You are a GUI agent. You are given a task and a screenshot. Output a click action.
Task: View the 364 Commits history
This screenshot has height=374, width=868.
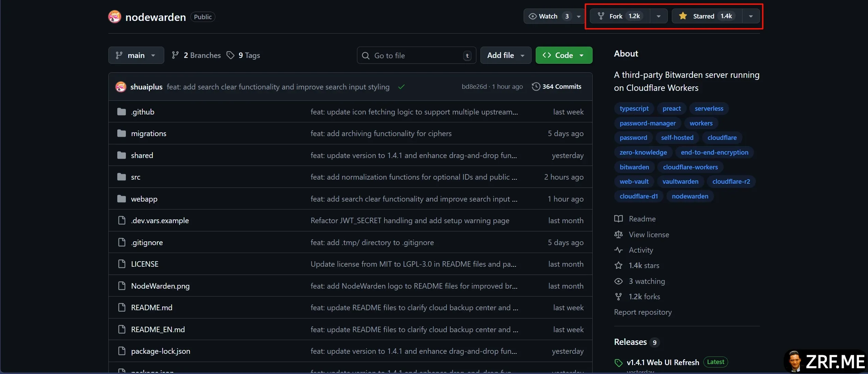click(557, 87)
